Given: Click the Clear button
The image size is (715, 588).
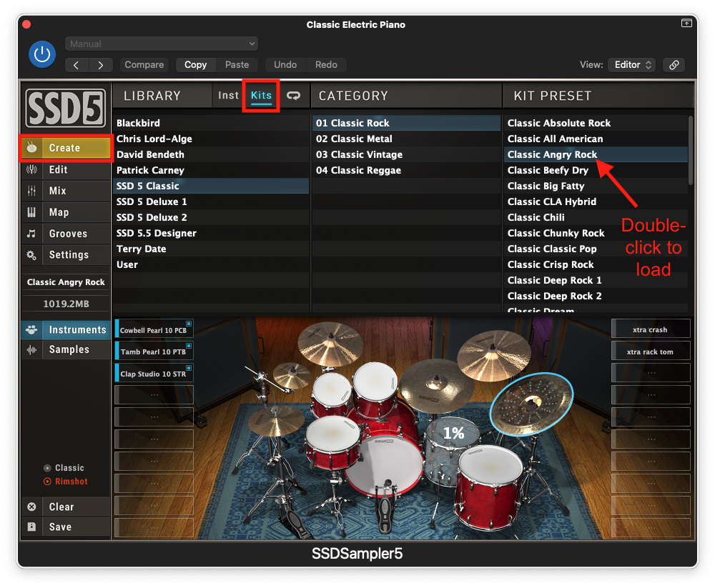Looking at the screenshot, I should tap(66, 507).
